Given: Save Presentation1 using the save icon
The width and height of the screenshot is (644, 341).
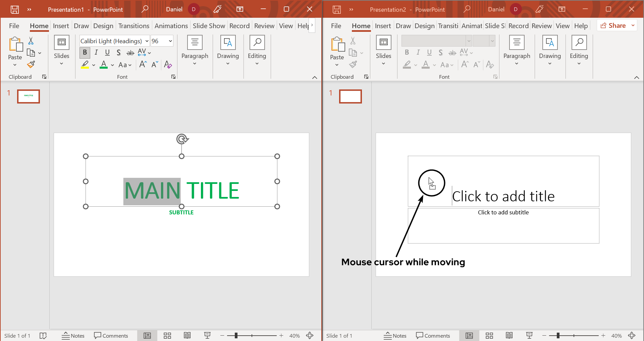Looking at the screenshot, I should click(15, 9).
